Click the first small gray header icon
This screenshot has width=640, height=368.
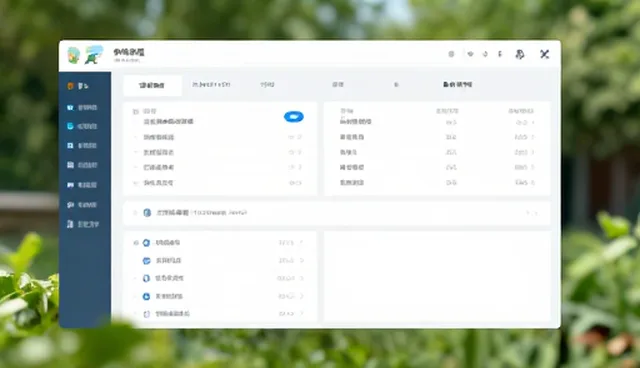451,54
